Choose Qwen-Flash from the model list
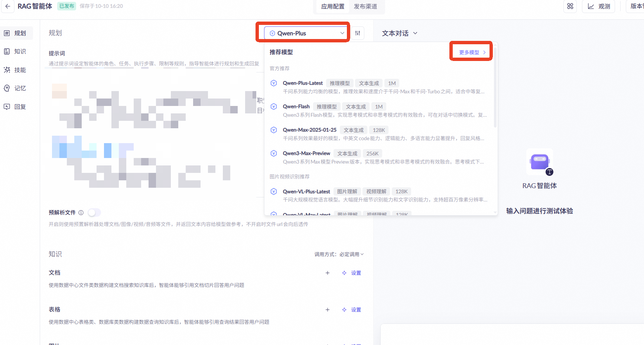The width and height of the screenshot is (644, 345). click(379, 110)
